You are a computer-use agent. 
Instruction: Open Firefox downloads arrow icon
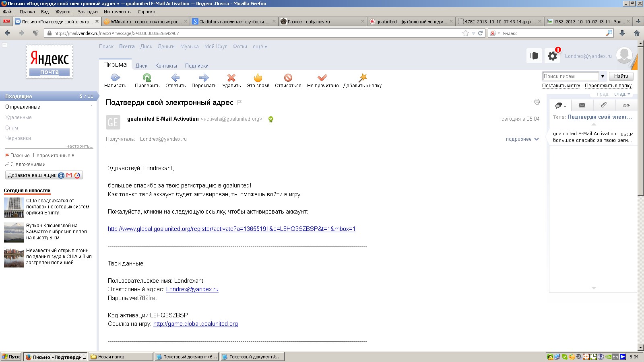[x=622, y=33]
